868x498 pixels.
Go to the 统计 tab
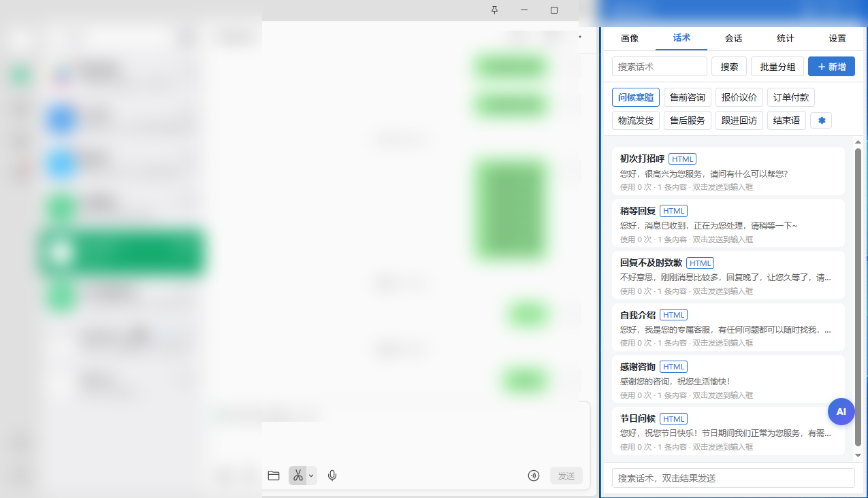coord(785,38)
